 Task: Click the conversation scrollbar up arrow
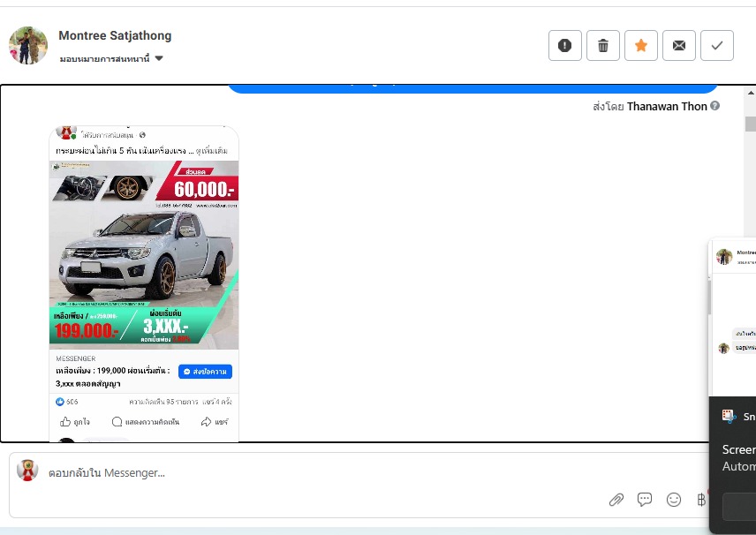751,93
